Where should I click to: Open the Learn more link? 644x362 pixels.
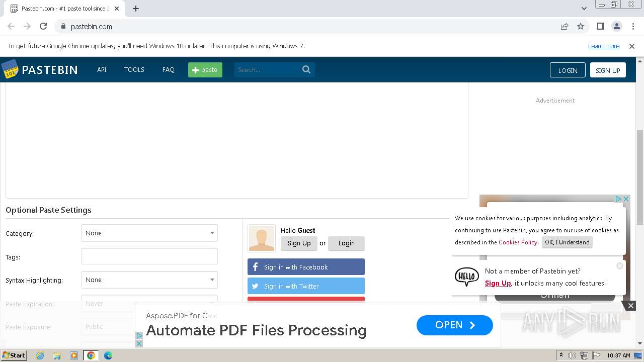pos(604,46)
